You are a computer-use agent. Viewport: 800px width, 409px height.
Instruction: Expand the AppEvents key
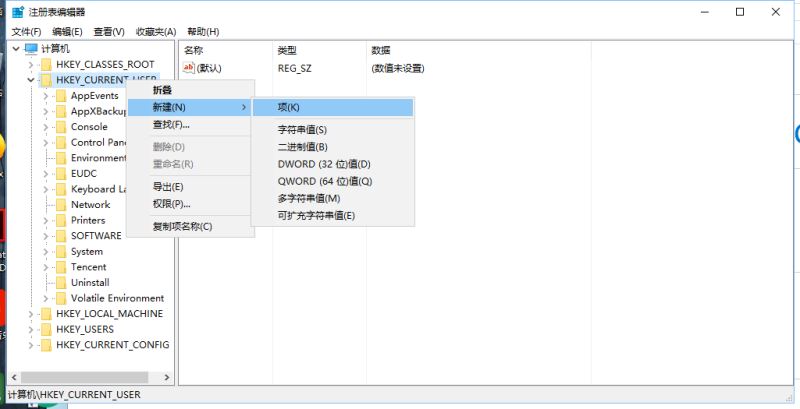(45, 96)
